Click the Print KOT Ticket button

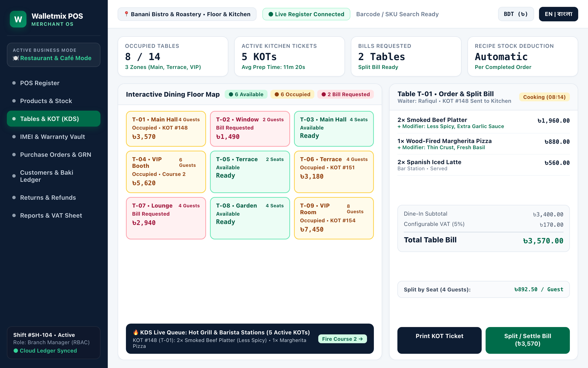point(439,340)
